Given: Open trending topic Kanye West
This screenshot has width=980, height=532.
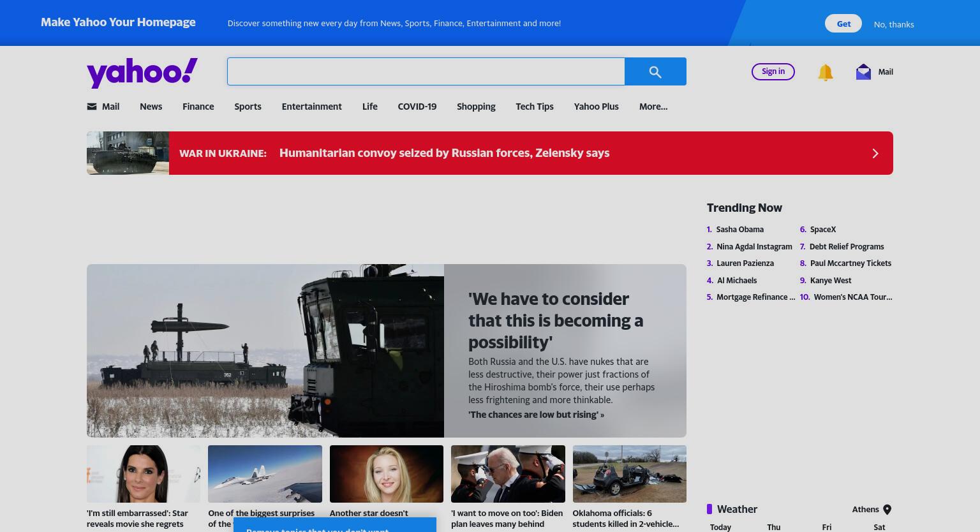Looking at the screenshot, I should pos(831,281).
